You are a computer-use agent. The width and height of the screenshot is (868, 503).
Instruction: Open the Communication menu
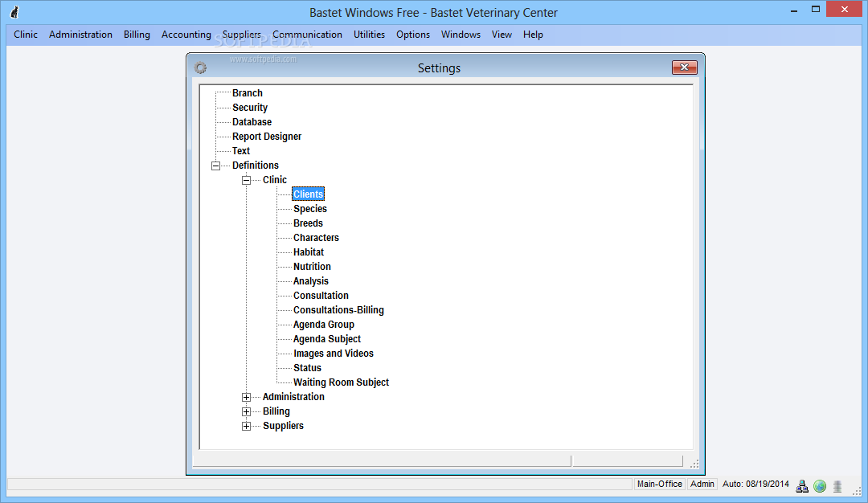click(307, 35)
